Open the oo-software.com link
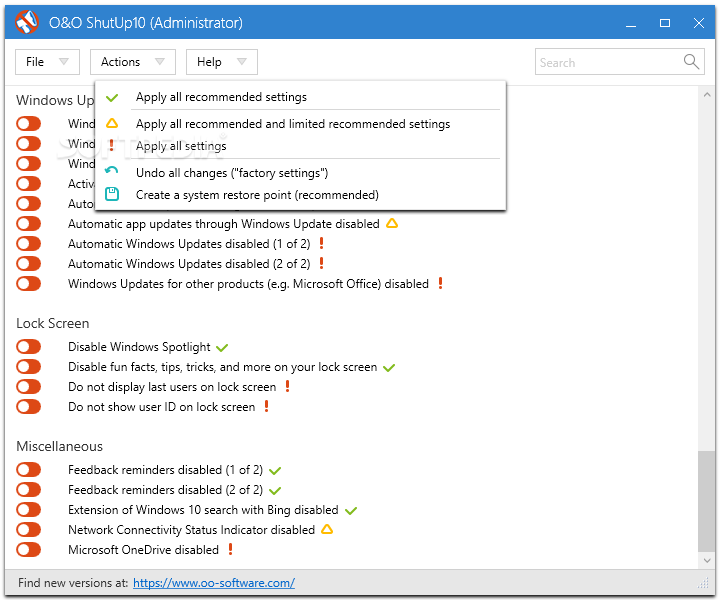The width and height of the screenshot is (720, 600). tap(214, 583)
